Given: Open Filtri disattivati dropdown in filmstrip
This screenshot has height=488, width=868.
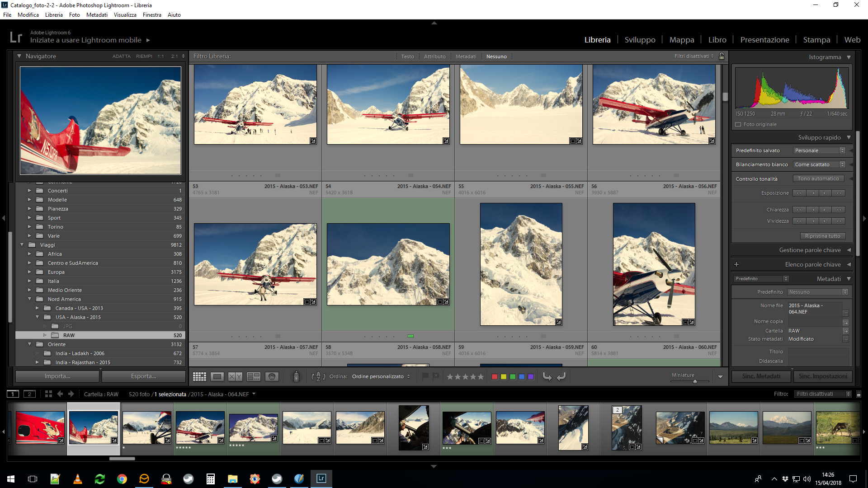Looking at the screenshot, I should (x=823, y=394).
